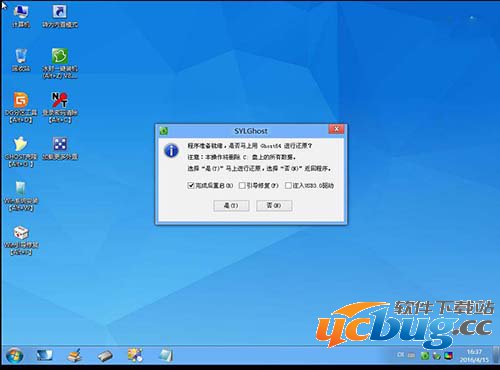The width and height of the screenshot is (500, 370).
Task: Click the disk drive taskbar icon
Action: 105,356
